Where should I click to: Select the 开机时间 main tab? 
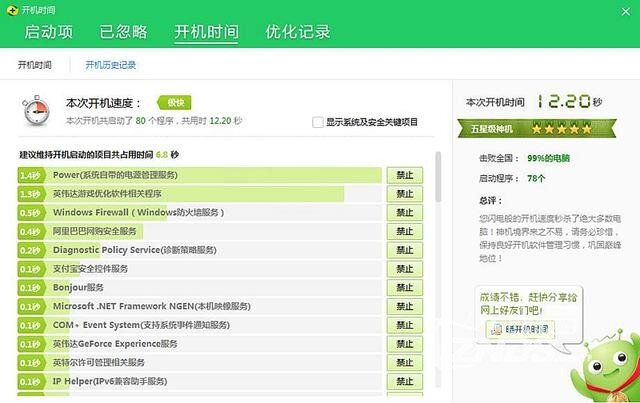206,32
